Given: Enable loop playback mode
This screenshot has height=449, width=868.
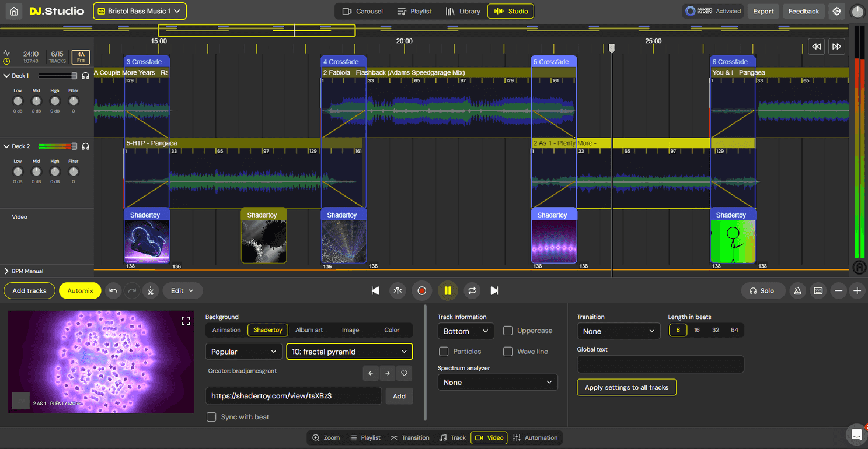Looking at the screenshot, I should tap(472, 290).
